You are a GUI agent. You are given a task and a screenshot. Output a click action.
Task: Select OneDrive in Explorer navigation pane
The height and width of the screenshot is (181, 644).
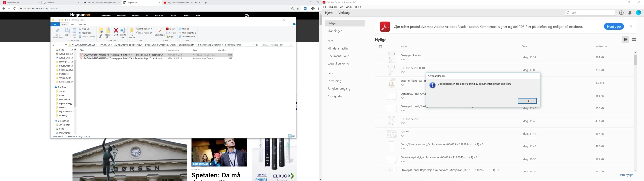click(62, 87)
